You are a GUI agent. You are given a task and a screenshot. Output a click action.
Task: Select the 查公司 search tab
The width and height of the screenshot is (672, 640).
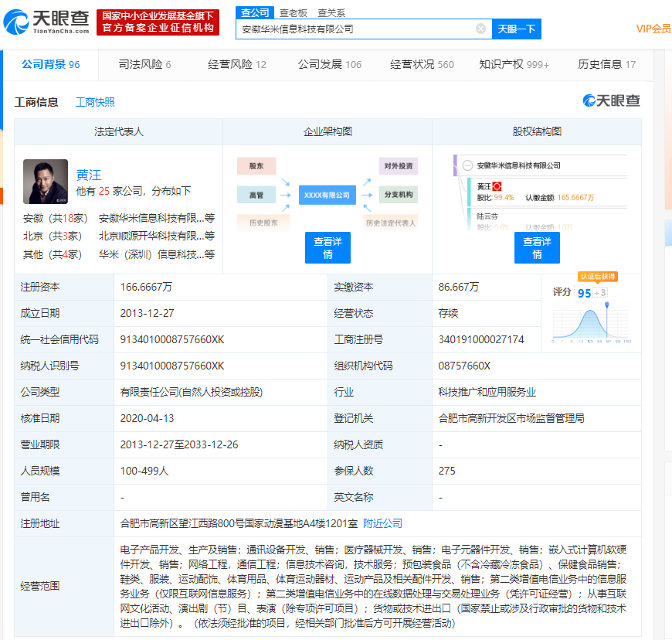(x=255, y=12)
